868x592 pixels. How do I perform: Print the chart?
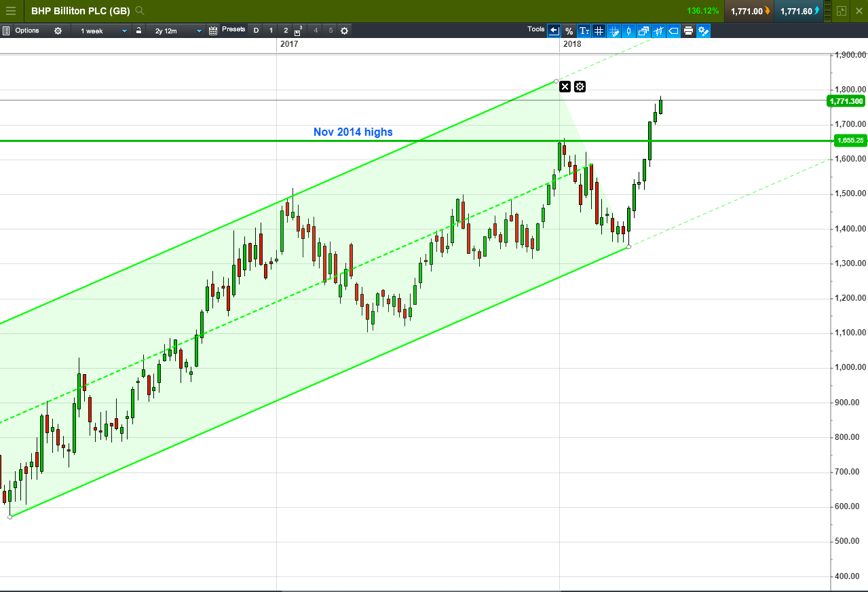click(688, 31)
